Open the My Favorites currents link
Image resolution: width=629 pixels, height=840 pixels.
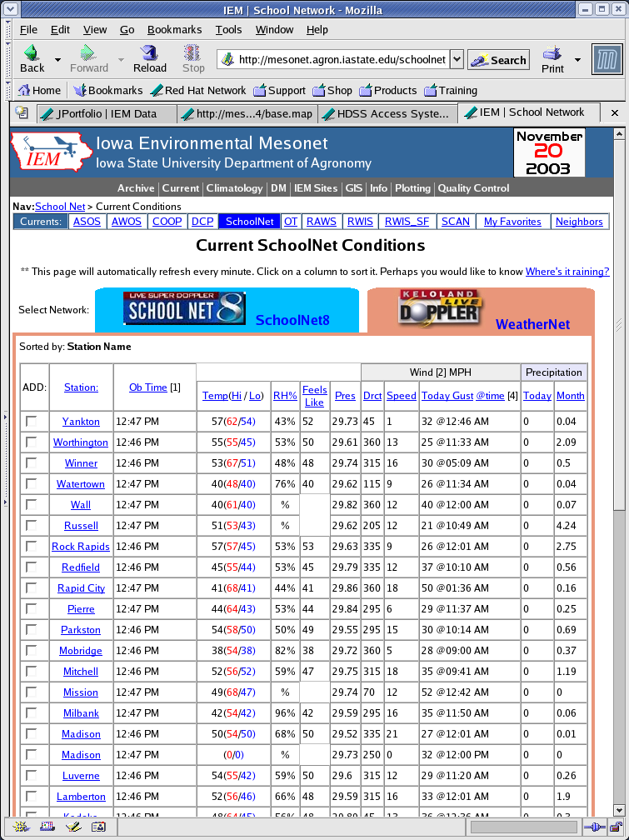(x=512, y=222)
